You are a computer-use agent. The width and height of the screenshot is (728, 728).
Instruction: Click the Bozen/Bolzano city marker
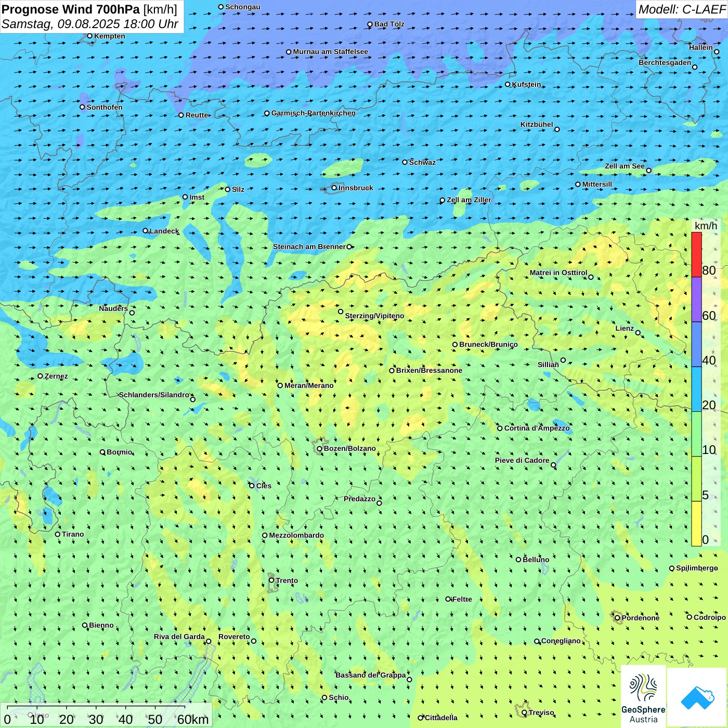tap(319, 449)
